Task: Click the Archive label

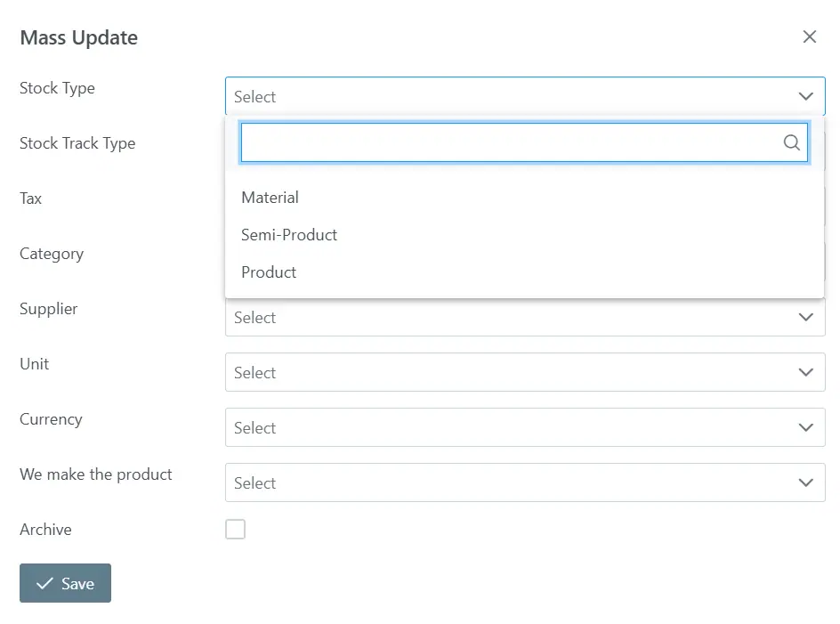Action: tap(45, 530)
